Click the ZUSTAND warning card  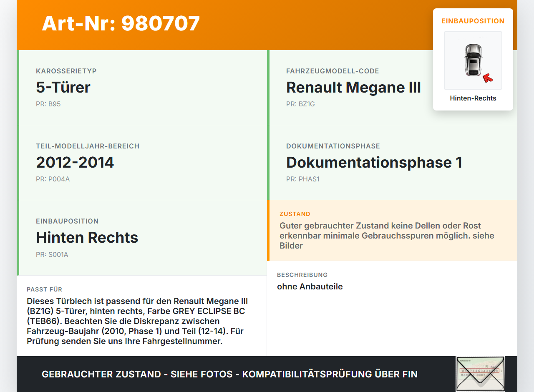tap(392, 230)
